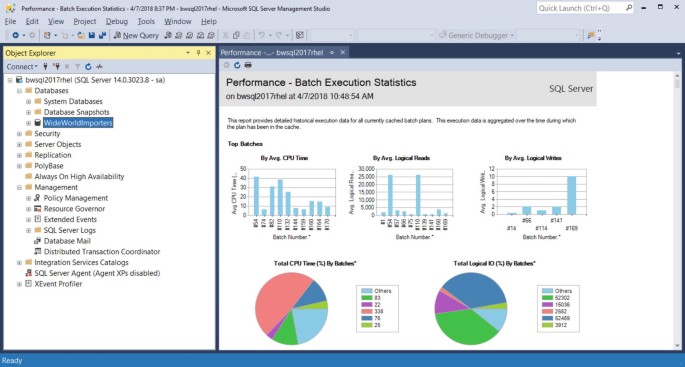Open the Connect dropdown in Object Explorer
This screenshot has height=367, width=685.
click(22, 67)
